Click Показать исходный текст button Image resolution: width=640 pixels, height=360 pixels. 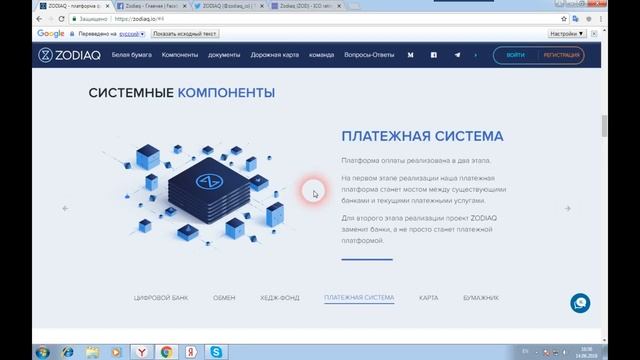185,34
